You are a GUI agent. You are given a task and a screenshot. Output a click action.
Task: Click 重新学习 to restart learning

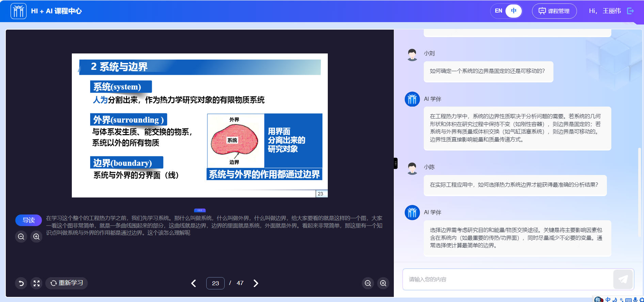[67, 283]
